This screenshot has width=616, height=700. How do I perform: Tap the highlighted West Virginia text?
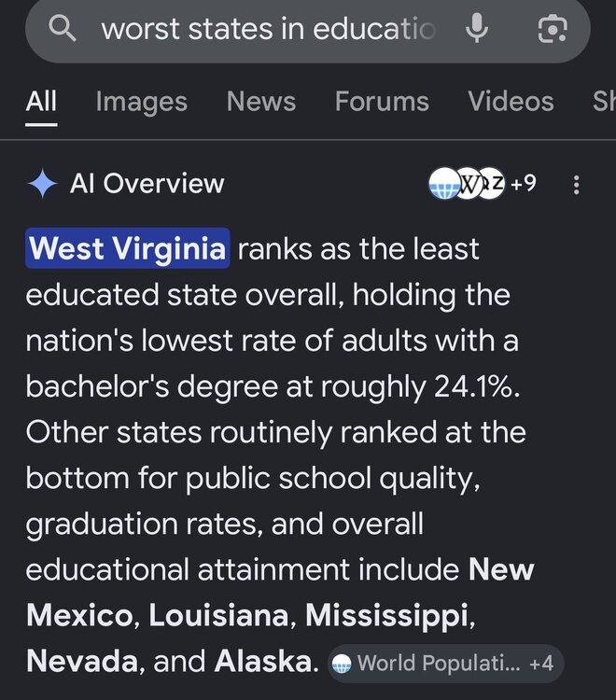128,248
